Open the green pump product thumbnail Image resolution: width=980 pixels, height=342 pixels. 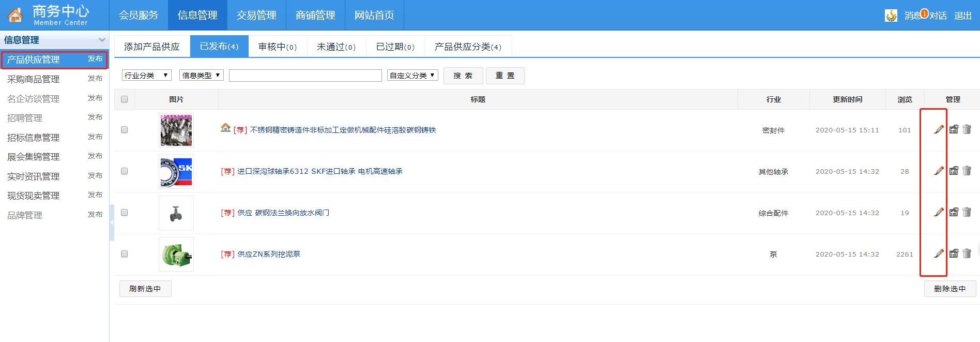point(176,255)
